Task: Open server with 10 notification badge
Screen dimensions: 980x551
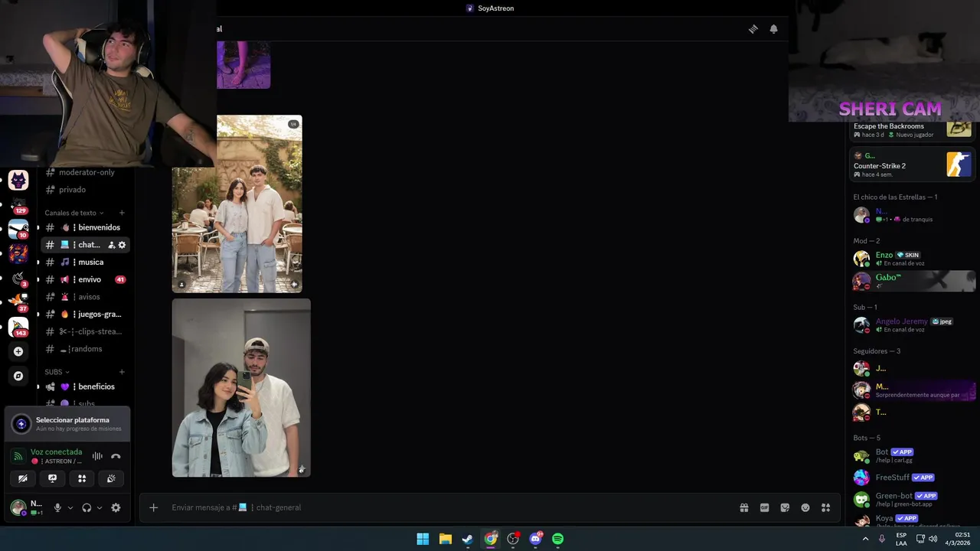Action: (18, 229)
